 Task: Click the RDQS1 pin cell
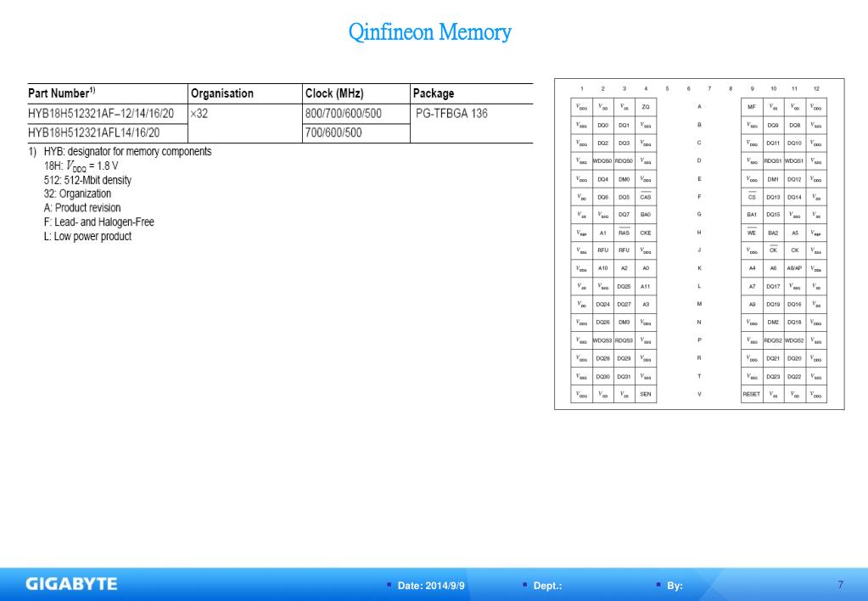(x=773, y=161)
